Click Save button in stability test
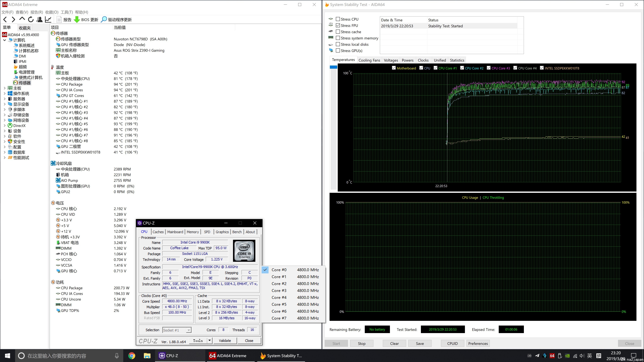 [420, 343]
